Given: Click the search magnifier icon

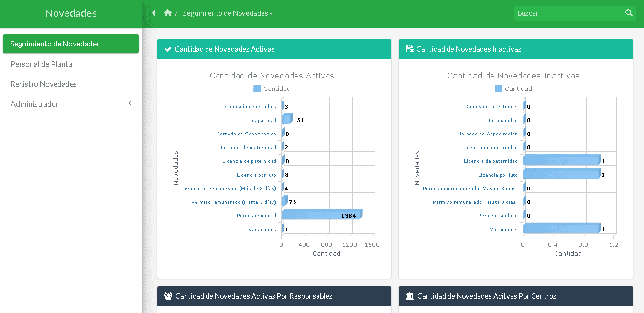Looking at the screenshot, I should (629, 13).
